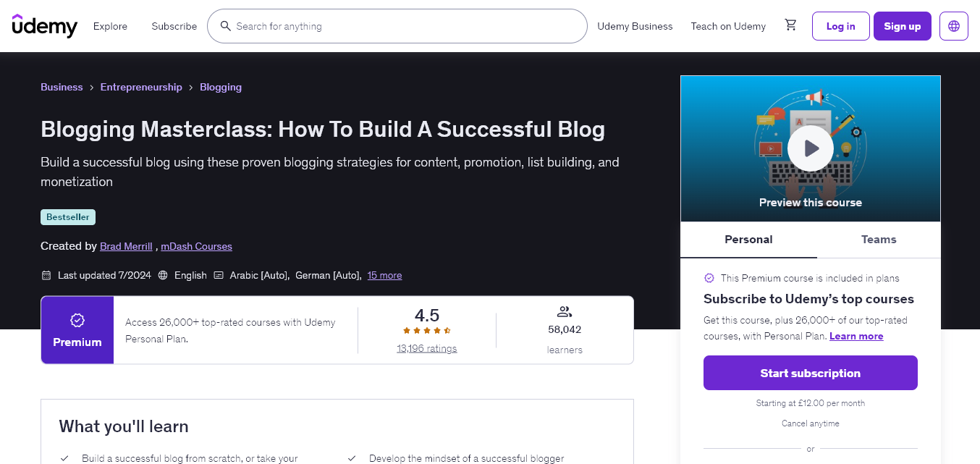This screenshot has width=980, height=464.
Task: Click the Log in button
Action: [x=840, y=26]
